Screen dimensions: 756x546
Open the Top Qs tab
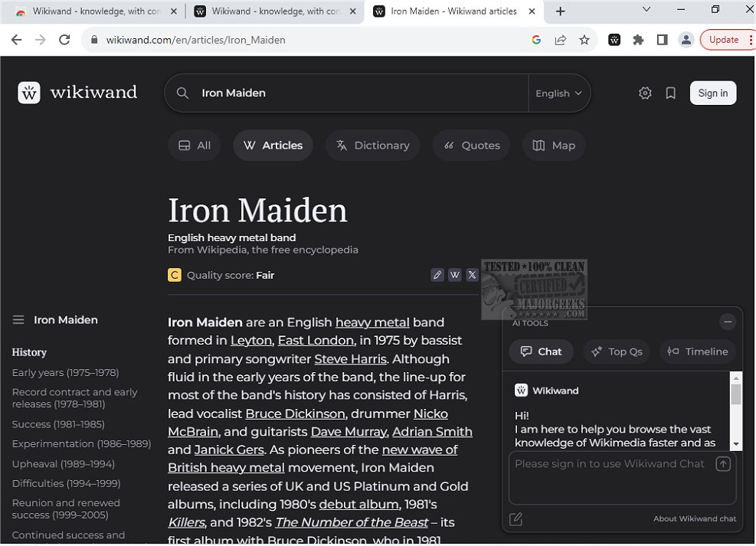point(617,351)
